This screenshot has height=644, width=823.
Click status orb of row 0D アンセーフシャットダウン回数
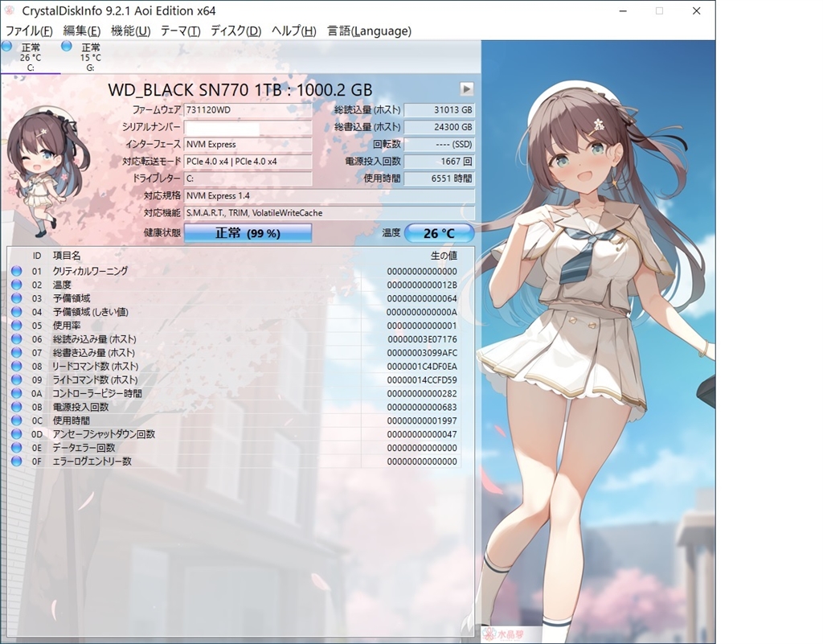pyautogui.click(x=17, y=434)
